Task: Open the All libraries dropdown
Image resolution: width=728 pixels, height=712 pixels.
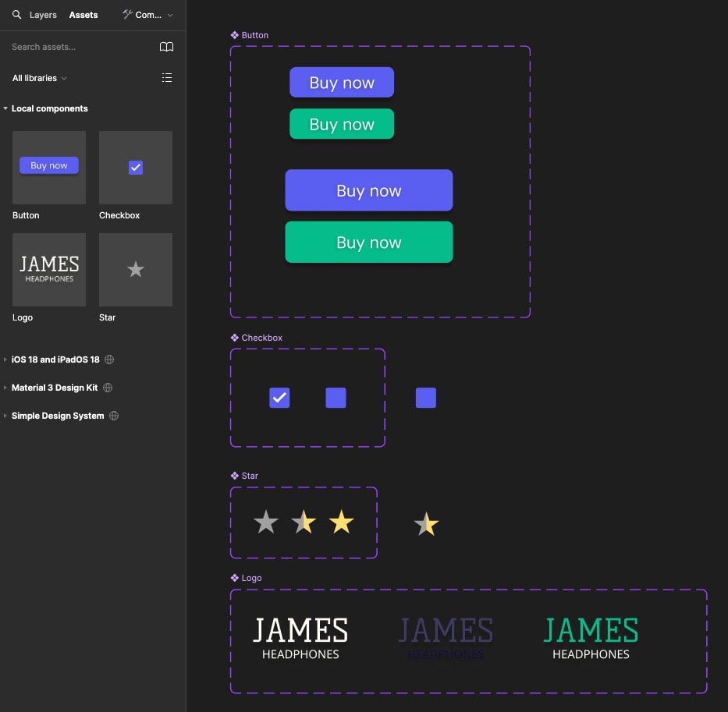Action: point(40,78)
